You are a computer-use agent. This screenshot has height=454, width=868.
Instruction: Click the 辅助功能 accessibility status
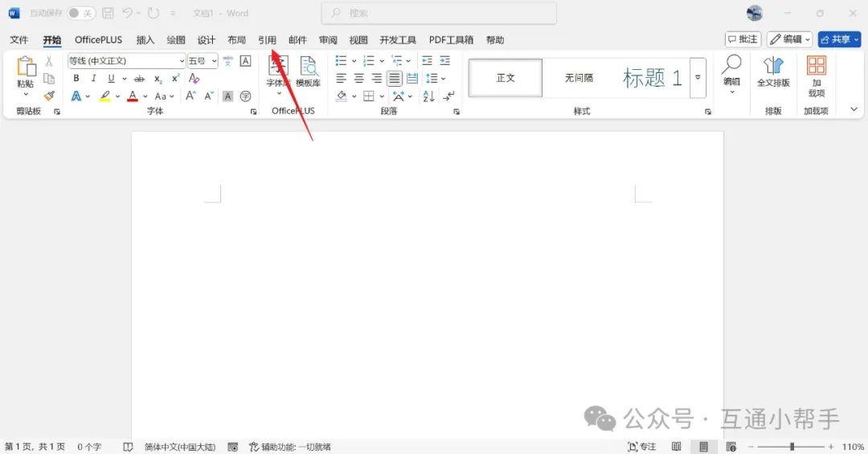(x=290, y=447)
